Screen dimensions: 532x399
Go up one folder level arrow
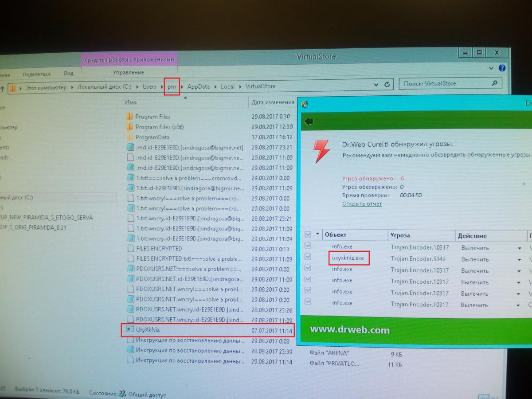coord(2,89)
